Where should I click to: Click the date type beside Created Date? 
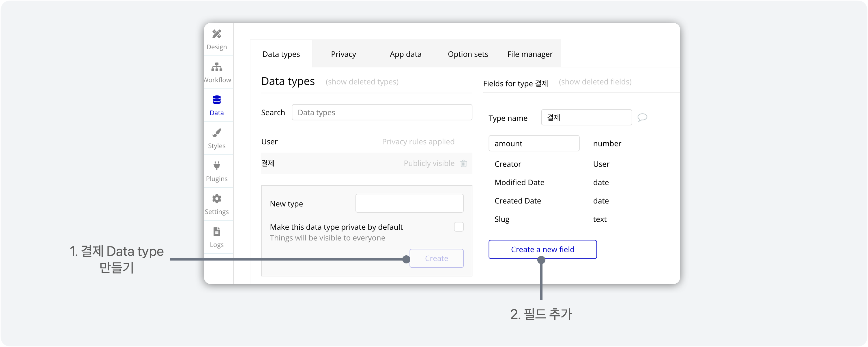[x=601, y=201]
